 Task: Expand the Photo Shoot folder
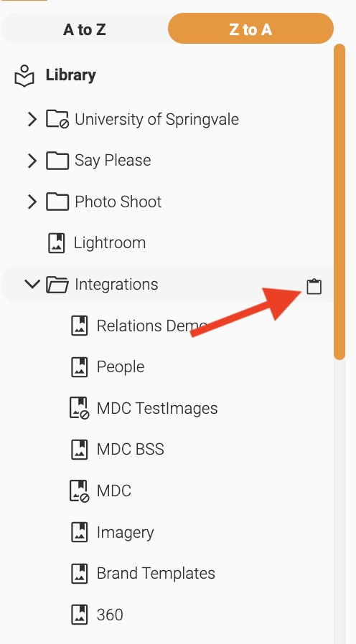(32, 202)
